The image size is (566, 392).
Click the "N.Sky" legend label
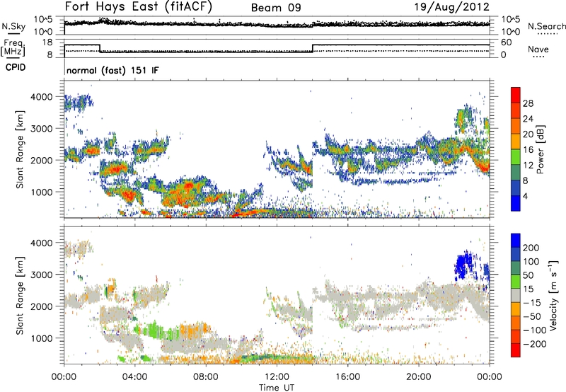[x=13, y=26]
